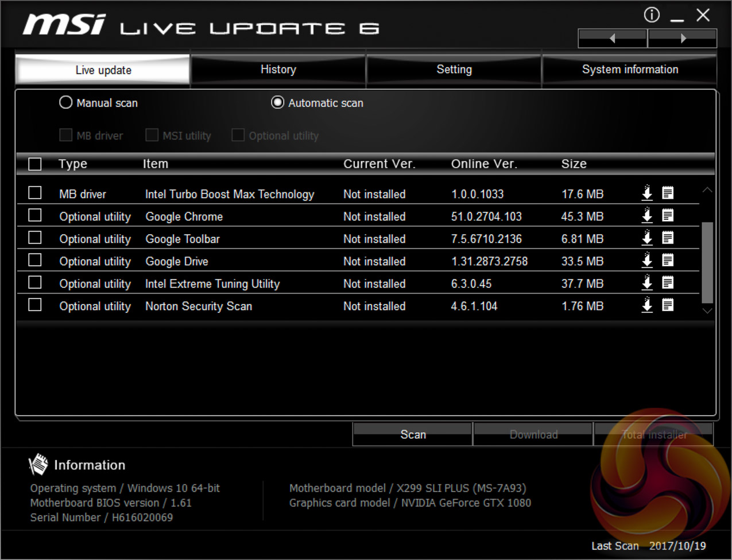Click download icon for Google Chrome

coord(647,215)
